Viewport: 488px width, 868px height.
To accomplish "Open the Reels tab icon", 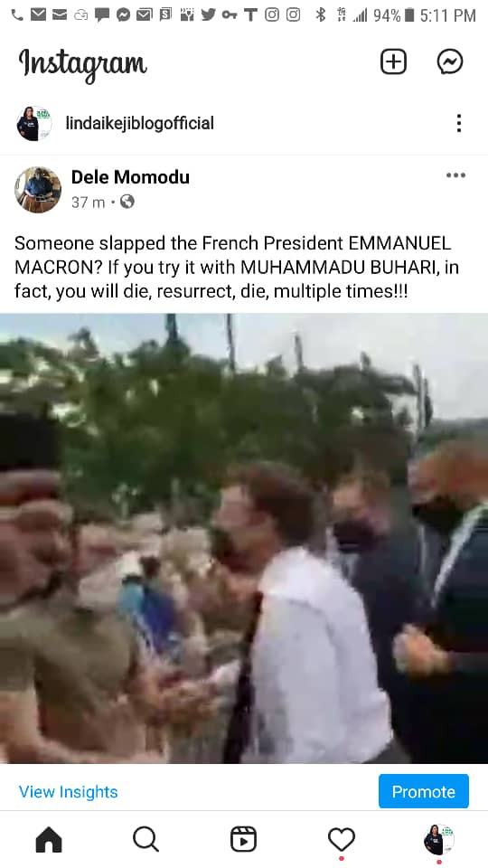I will click(243, 839).
